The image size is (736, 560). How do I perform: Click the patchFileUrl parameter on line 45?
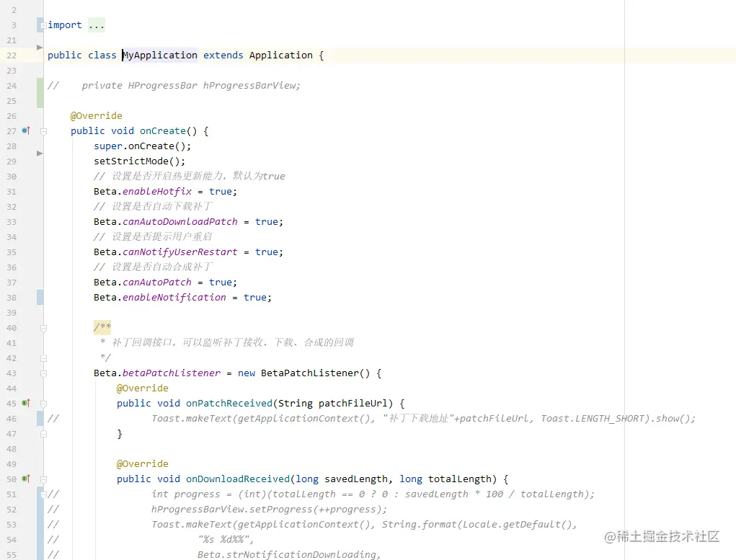353,403
